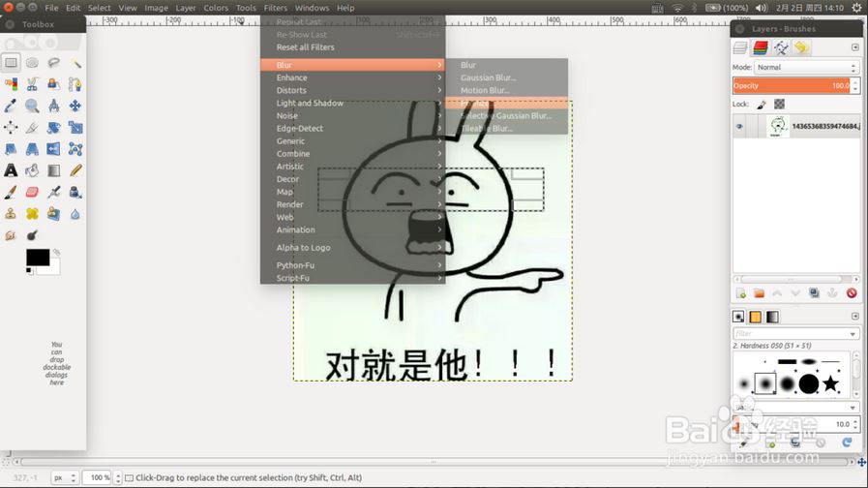This screenshot has width=868, height=488.
Task: Expand the Distorts submenu
Action: pos(352,90)
